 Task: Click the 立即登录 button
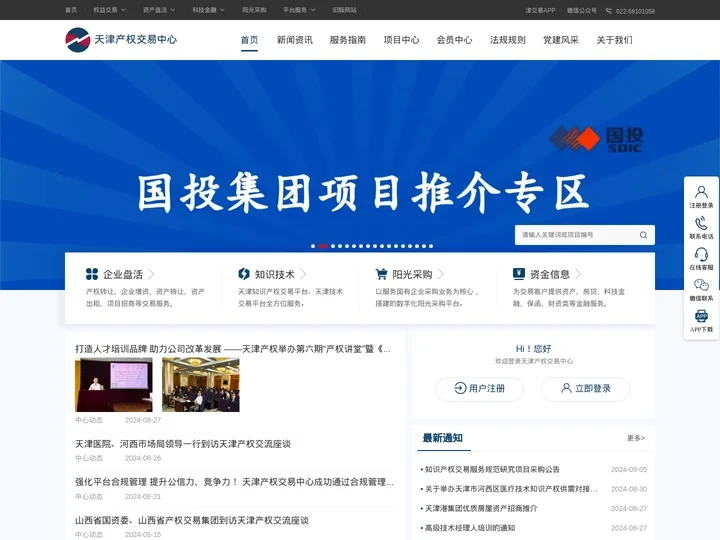(x=585, y=388)
